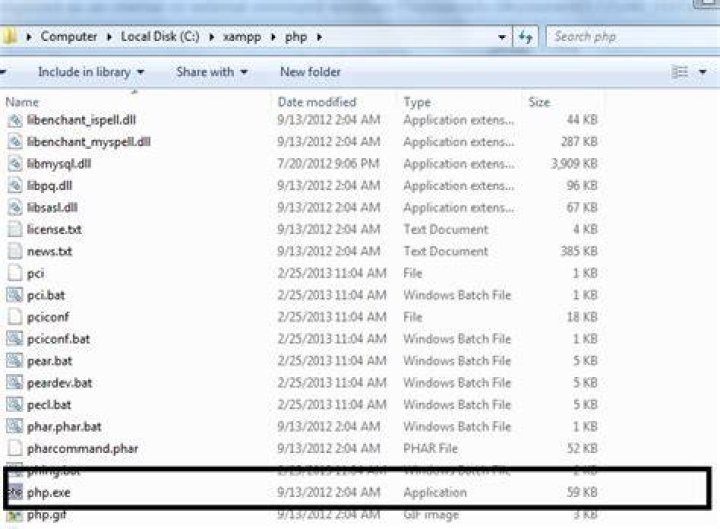Image resolution: width=720 pixels, height=529 pixels.
Task: Sort files by Size column header
Action: click(x=539, y=102)
